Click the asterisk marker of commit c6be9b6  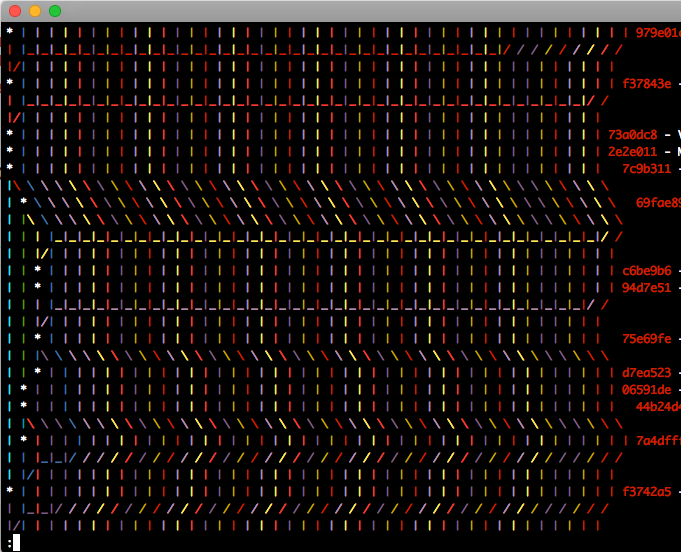38,269
